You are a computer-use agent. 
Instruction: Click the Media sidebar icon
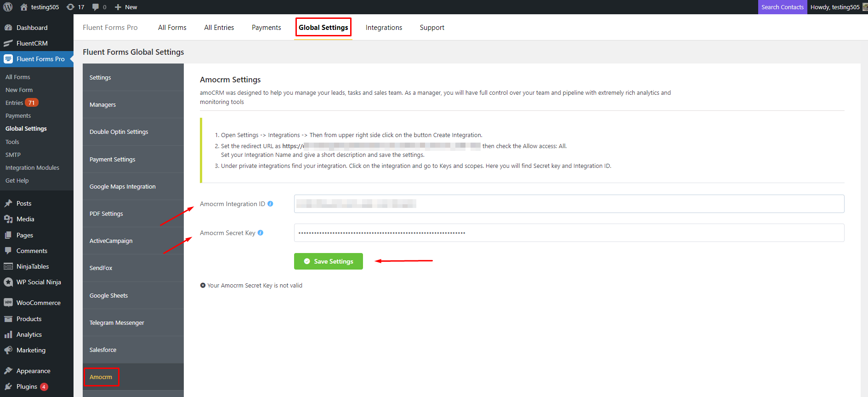[x=8, y=219]
